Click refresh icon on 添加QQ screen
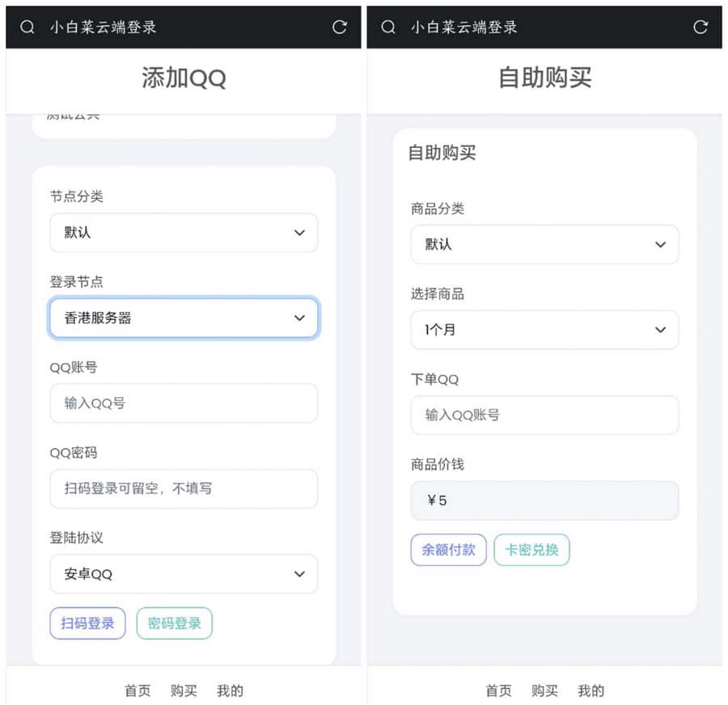 (340, 27)
